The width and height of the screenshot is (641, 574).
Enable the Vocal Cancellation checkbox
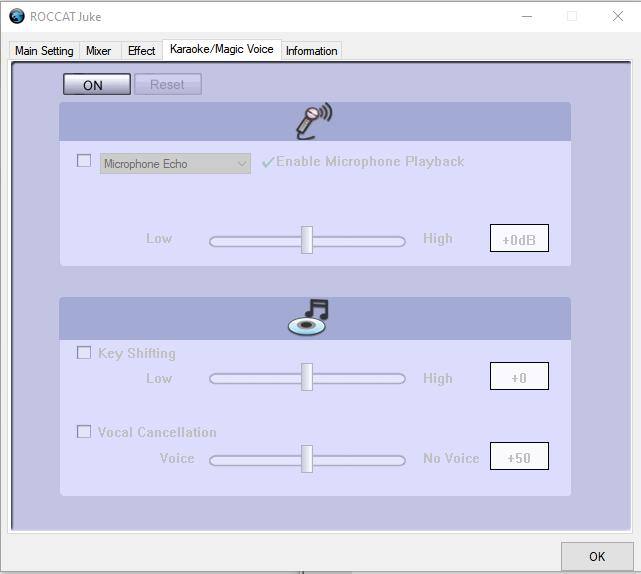[x=84, y=432]
